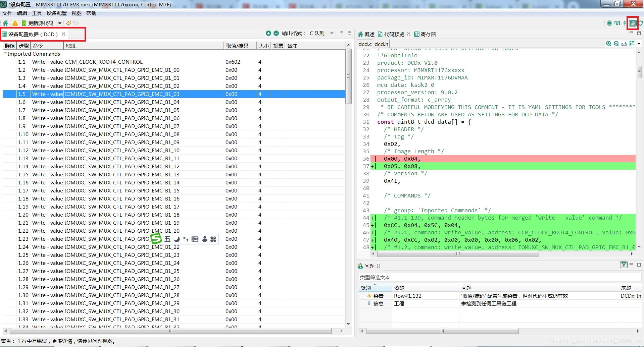Open the TEE shield tool icon
Screen dimensions: 644x347
641,23
